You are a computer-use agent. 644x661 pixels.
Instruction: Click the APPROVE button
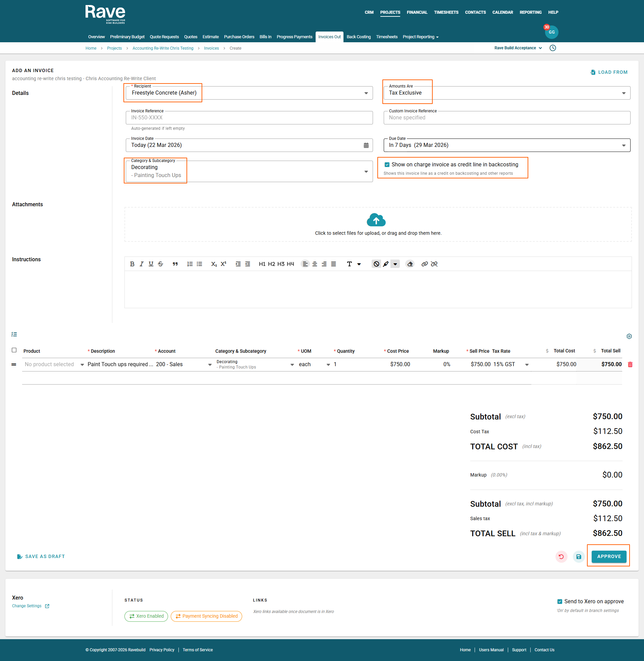coord(608,556)
